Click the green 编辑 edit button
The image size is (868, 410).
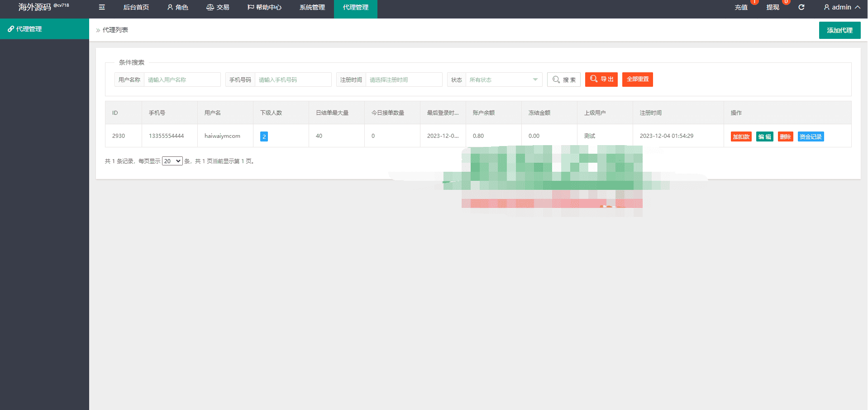[x=765, y=137]
